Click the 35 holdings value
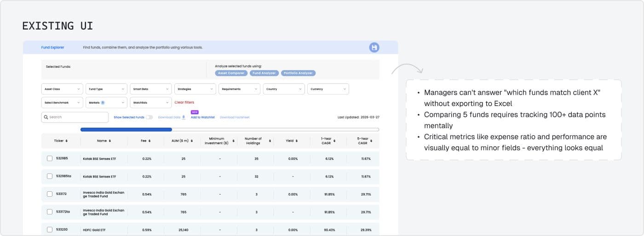 [x=256, y=159]
